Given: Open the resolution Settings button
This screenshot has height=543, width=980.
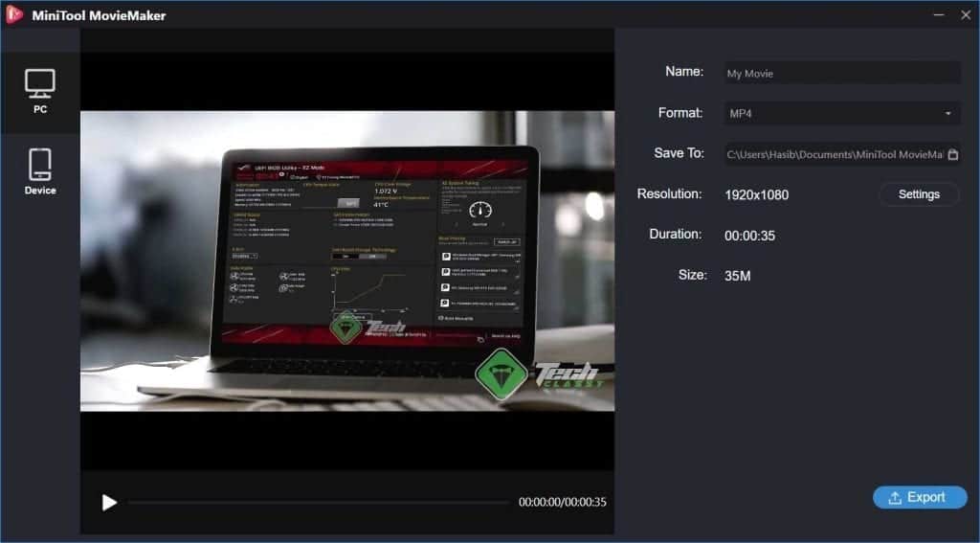Looking at the screenshot, I should tap(919, 193).
